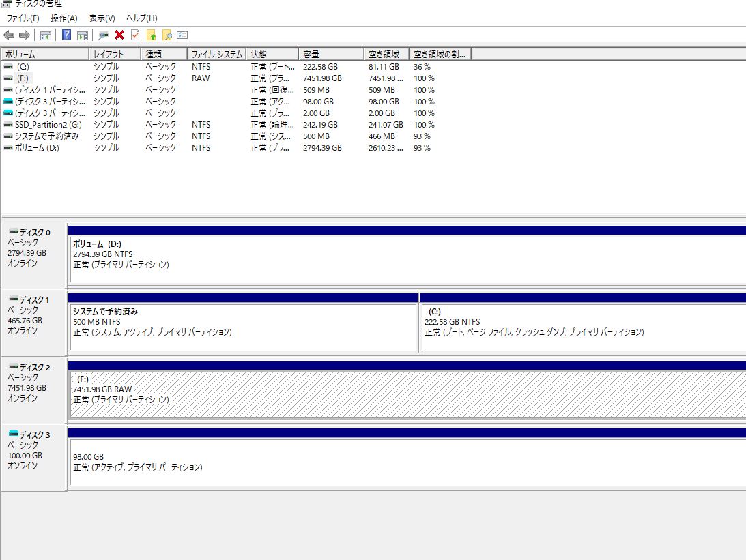Image resolution: width=746 pixels, height=560 pixels.
Task: Open Help using the blue question mark icon
Action: 67,35
